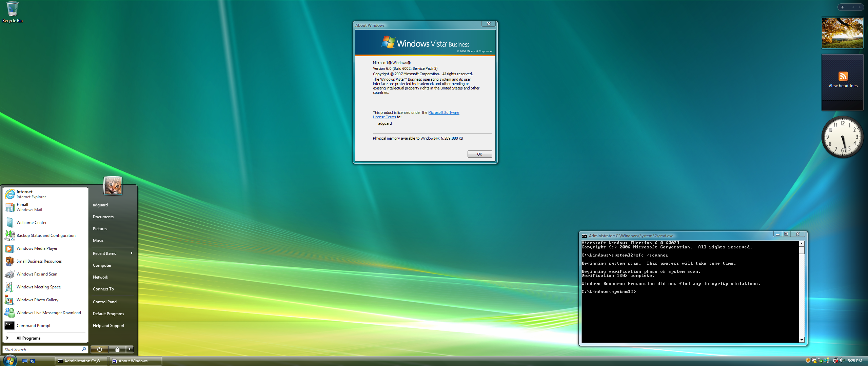868x366 pixels.
Task: Open Windows Meeting Space
Action: 45,287
